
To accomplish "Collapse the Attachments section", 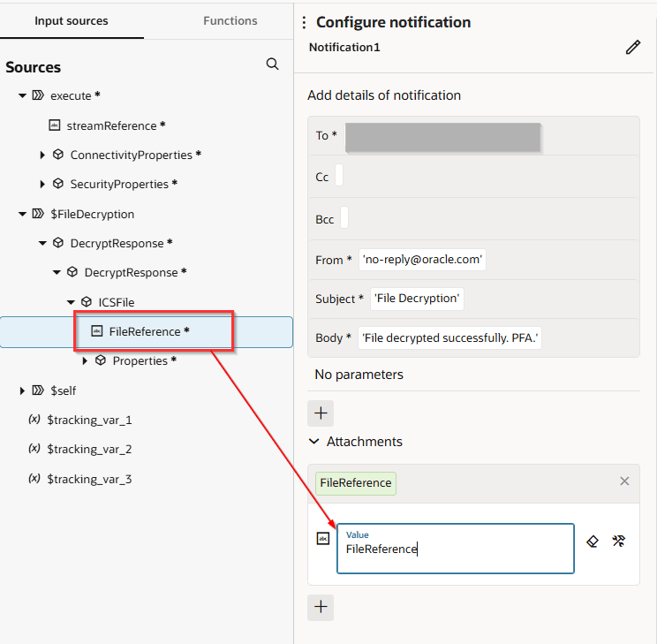I will (313, 441).
